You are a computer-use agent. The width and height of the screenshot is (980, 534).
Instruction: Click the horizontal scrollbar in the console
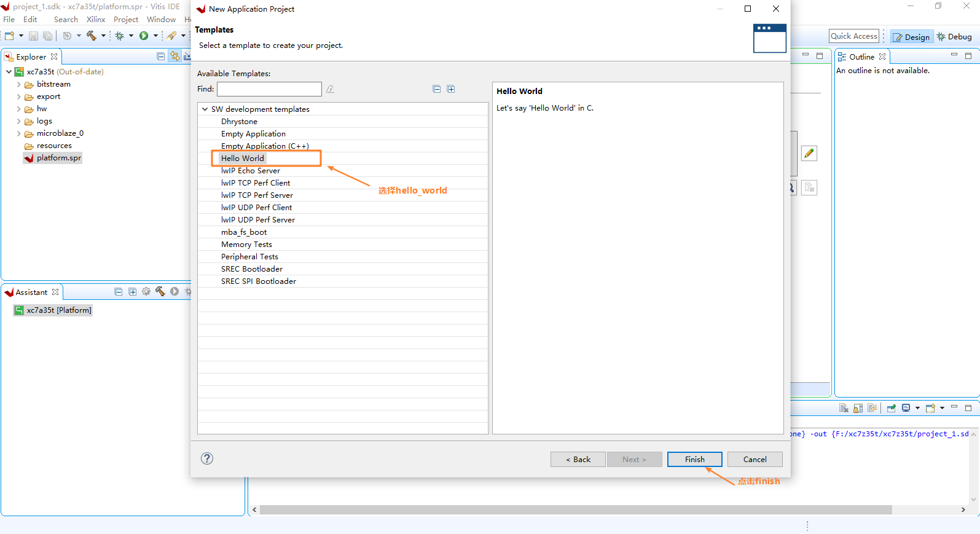(576, 509)
